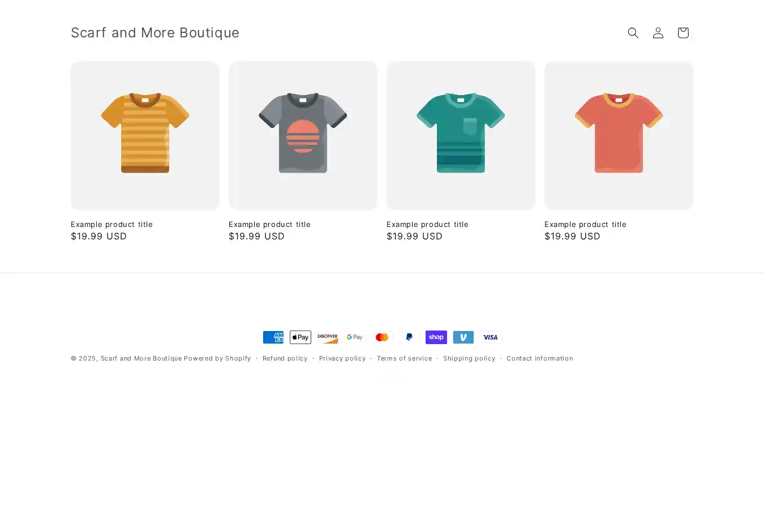Open the shopping cart icon
The width and height of the screenshot is (764, 532).
point(683,33)
